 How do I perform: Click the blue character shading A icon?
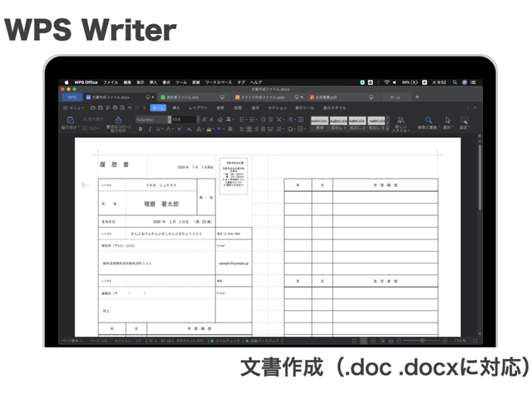[x=219, y=129]
